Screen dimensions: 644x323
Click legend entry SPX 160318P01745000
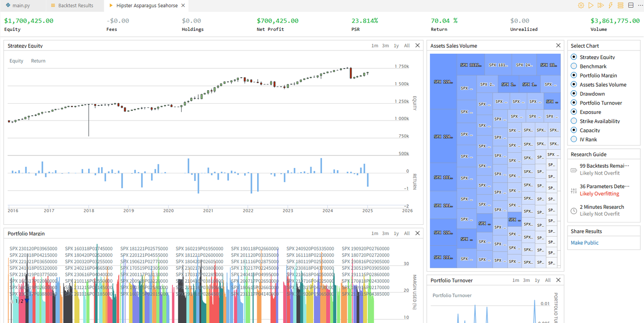point(89,248)
